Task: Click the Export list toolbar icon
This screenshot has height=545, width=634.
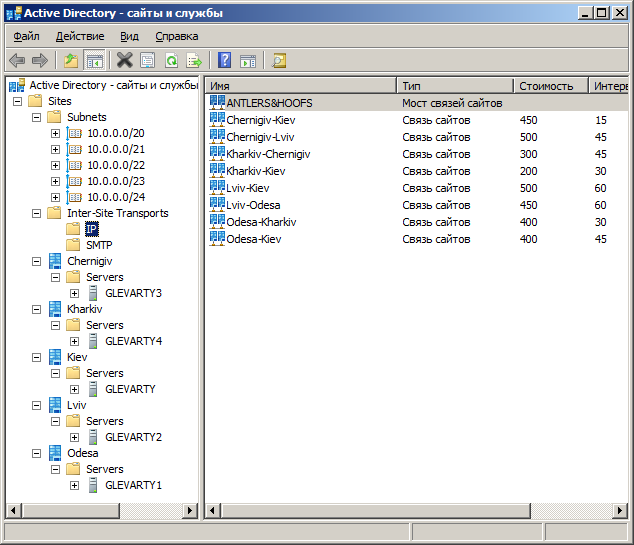Action: [x=194, y=61]
